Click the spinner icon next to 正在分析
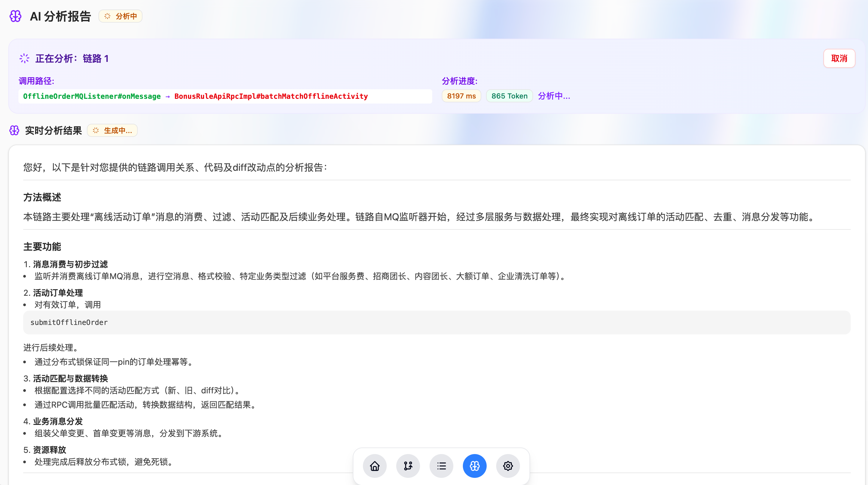The image size is (868, 485). click(24, 58)
